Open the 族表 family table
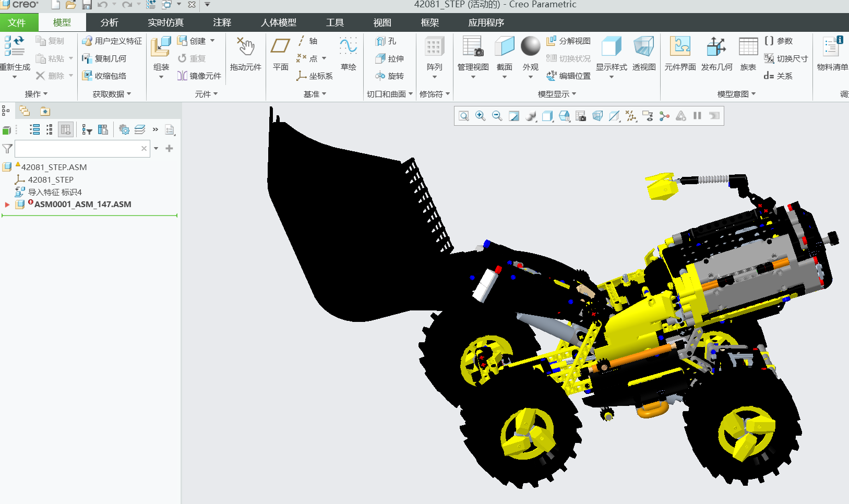The height and width of the screenshot is (504, 849). (x=748, y=53)
